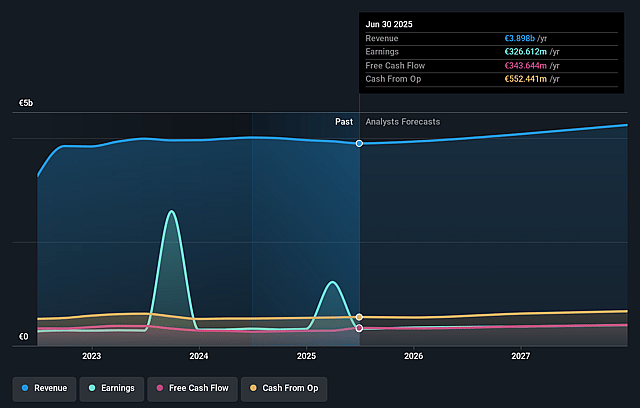Click the tall Earnings peak in late 2023
The width and height of the screenshot is (640, 408).
pos(171,211)
